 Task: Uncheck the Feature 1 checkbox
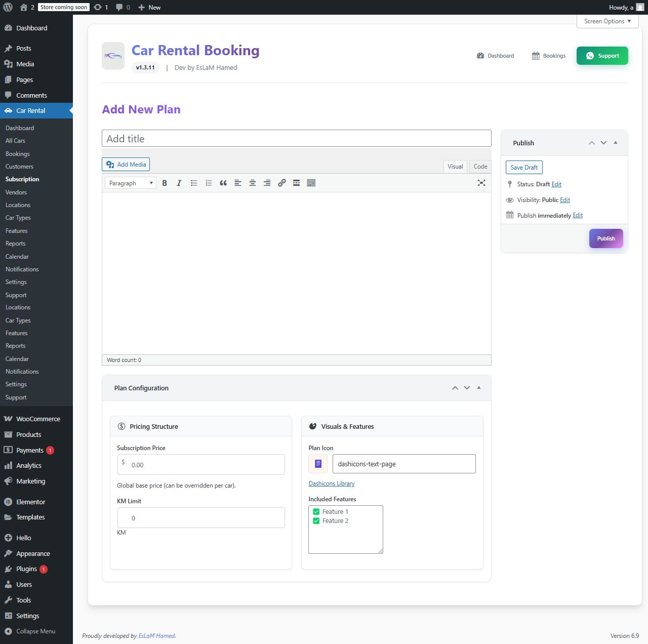316,512
